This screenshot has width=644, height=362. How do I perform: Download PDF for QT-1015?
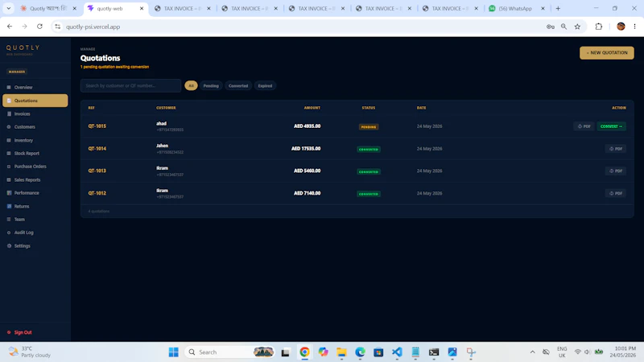tap(584, 126)
